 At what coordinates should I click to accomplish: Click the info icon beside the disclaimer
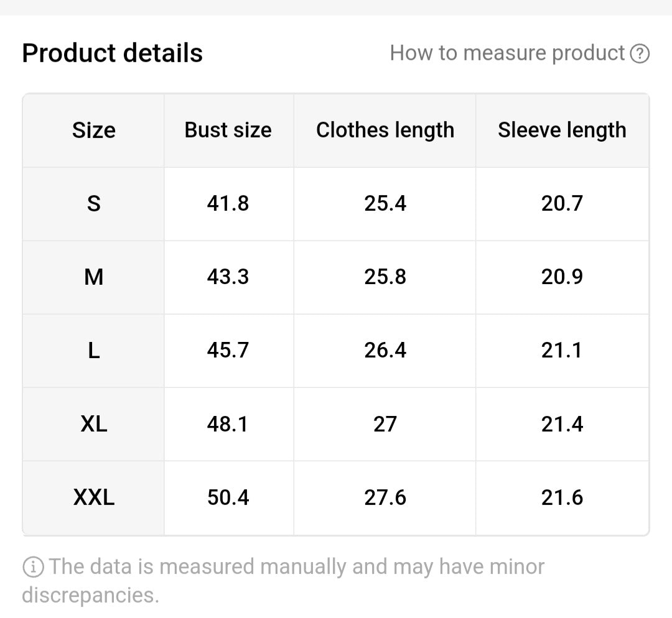coord(32,567)
